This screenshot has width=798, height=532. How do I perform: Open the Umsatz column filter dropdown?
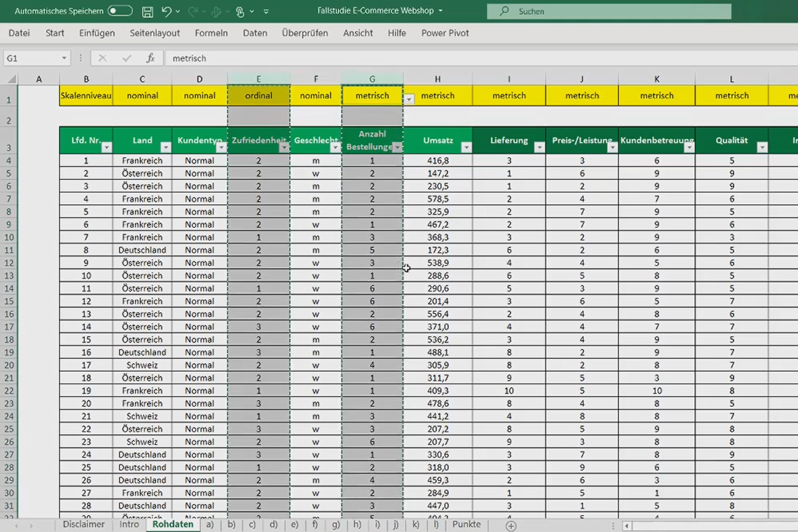click(465, 147)
